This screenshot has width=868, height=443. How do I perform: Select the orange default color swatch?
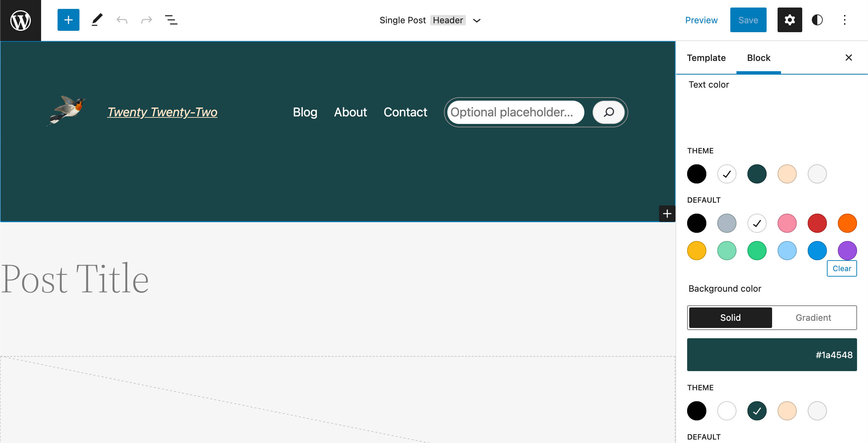click(846, 222)
